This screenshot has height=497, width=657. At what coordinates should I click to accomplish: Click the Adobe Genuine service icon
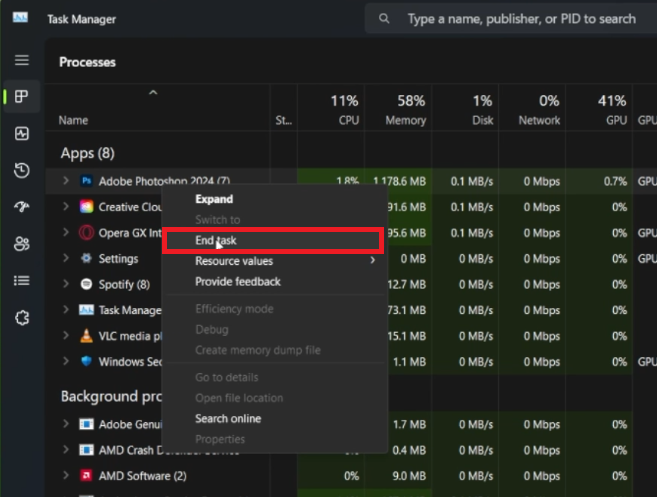click(86, 424)
